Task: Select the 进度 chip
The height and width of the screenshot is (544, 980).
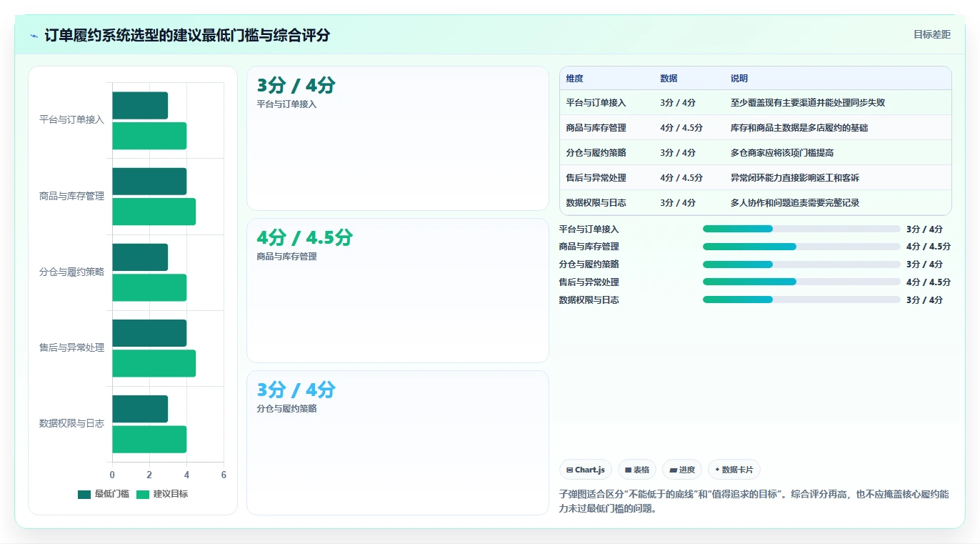Action: coord(682,470)
